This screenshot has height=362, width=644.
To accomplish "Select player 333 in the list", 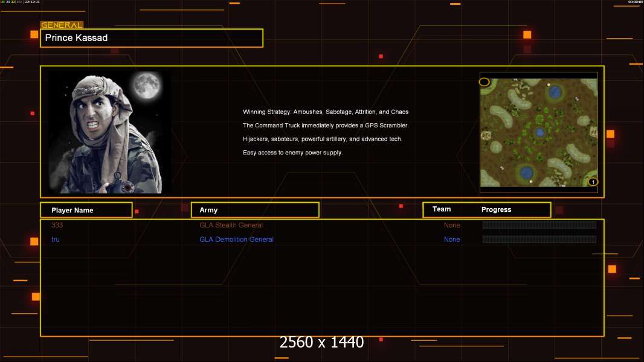I will [57, 225].
